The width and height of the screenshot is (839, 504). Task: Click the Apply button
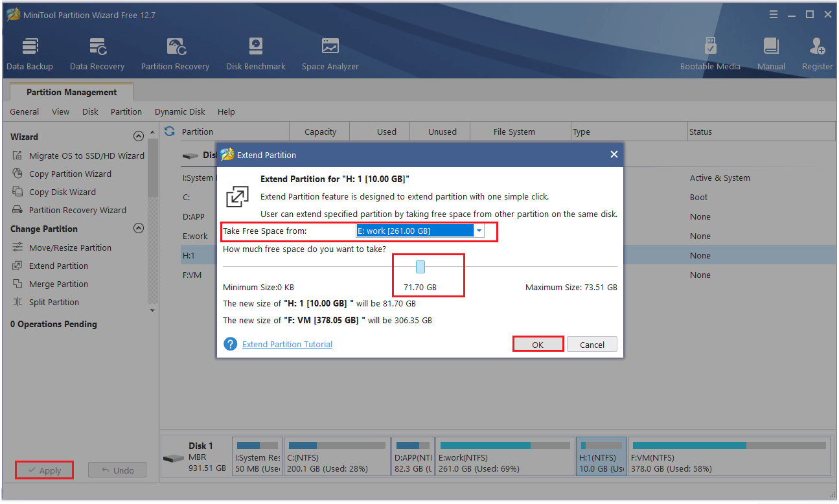(44, 470)
